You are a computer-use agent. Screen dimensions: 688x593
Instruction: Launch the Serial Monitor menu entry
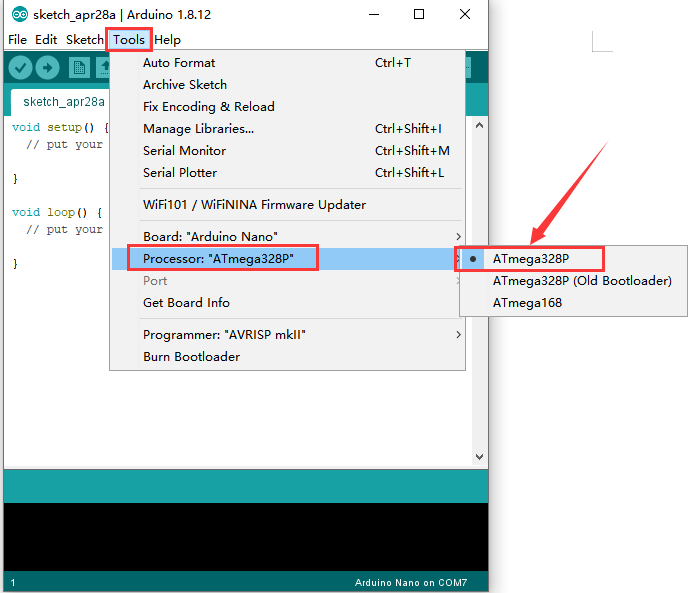click(287, 151)
